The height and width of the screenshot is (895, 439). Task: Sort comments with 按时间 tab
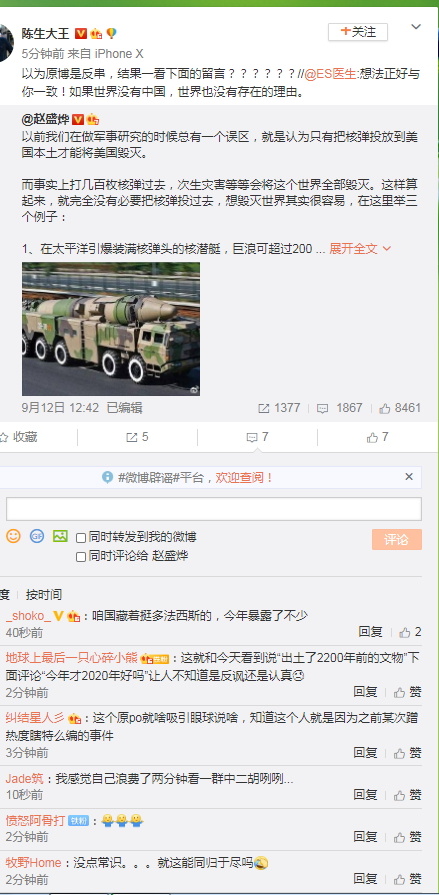[x=43, y=595]
